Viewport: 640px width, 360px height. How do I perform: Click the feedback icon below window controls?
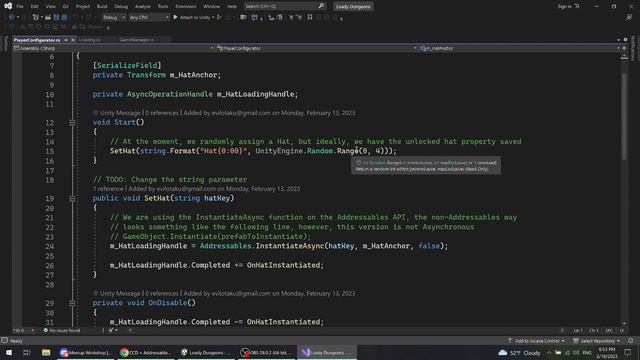629,18
